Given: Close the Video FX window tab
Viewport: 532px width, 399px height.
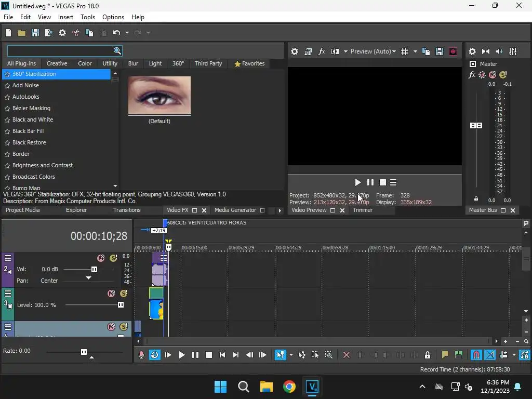Looking at the screenshot, I should 204,210.
